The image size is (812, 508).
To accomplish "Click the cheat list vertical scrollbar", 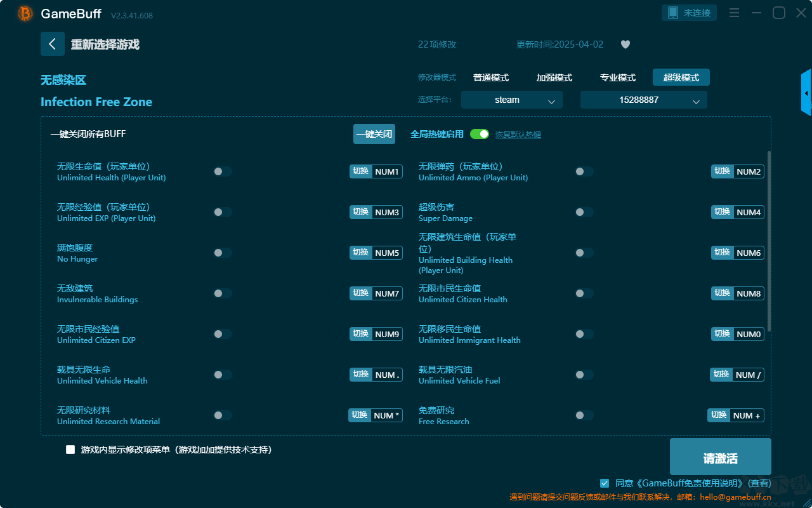I will pos(769,241).
